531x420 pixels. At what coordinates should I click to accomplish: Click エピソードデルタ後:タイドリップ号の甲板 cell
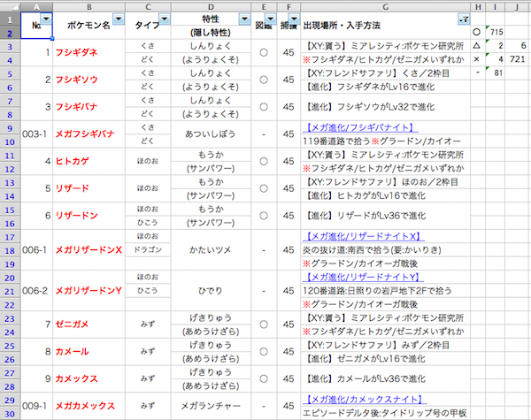pos(385,413)
